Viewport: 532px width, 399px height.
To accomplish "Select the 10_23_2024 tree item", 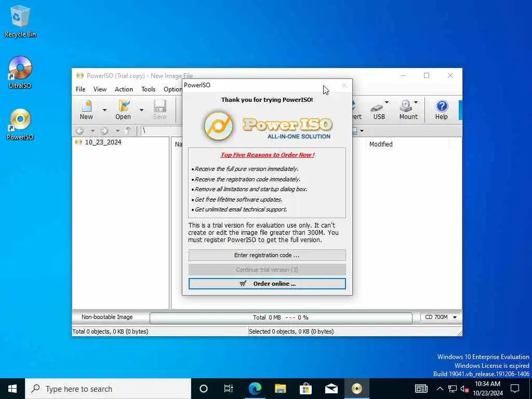I will (103, 142).
